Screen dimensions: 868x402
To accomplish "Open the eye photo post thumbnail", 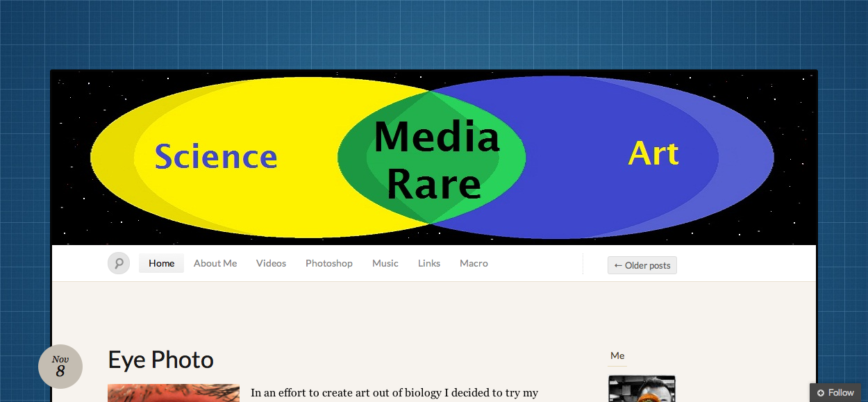I will click(x=174, y=393).
